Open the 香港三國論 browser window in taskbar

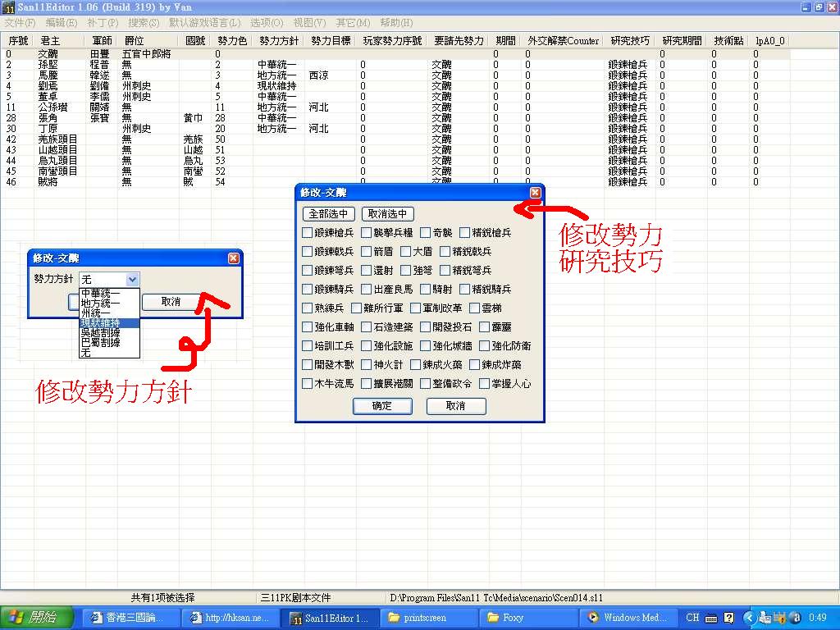point(128,617)
